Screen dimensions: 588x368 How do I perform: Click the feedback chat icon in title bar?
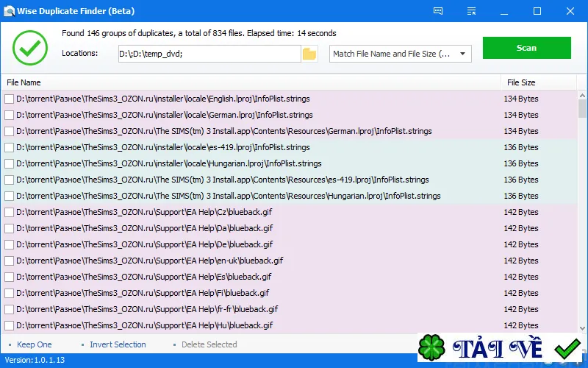pyautogui.click(x=437, y=11)
